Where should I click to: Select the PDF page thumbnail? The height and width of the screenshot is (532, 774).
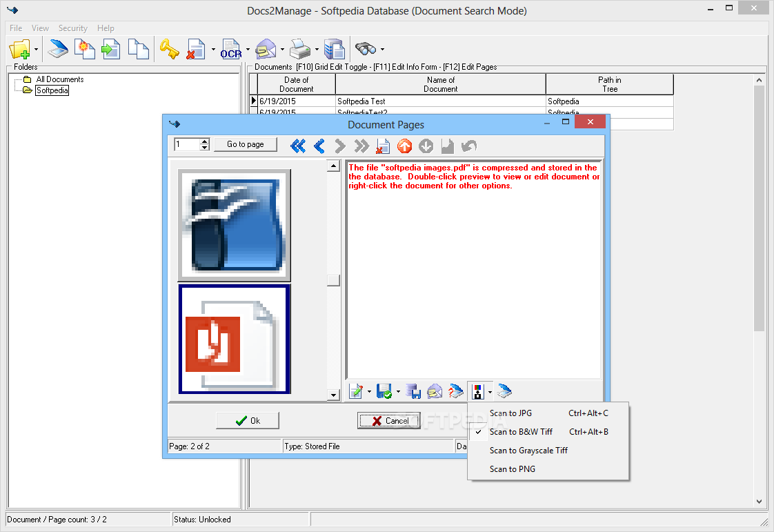point(234,339)
